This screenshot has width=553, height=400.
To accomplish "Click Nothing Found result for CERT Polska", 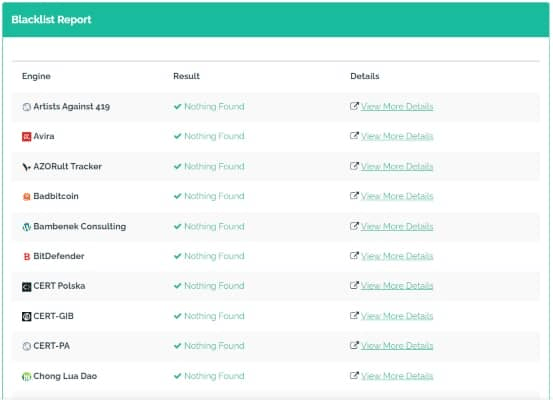I will coord(214,286).
